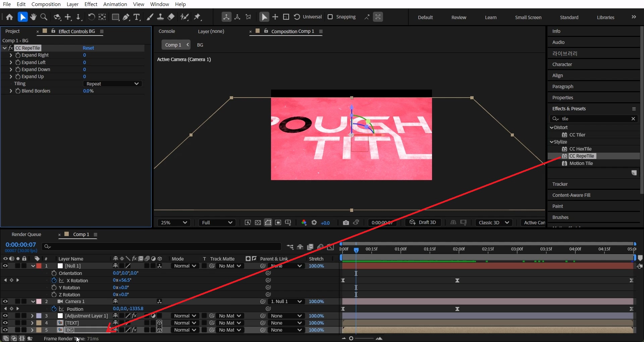Click the Universal orbit mode icon
644x342 pixels.
297,17
